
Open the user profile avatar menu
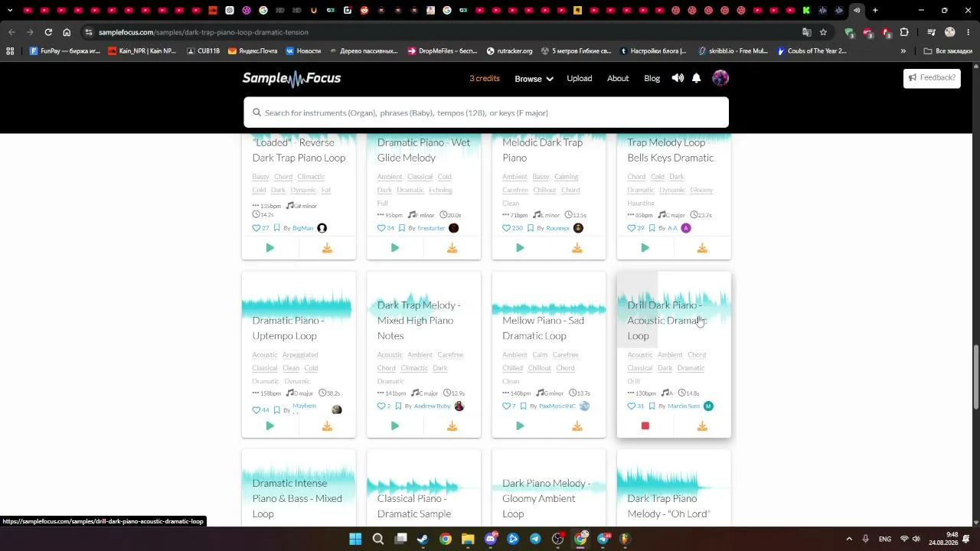[x=720, y=78]
